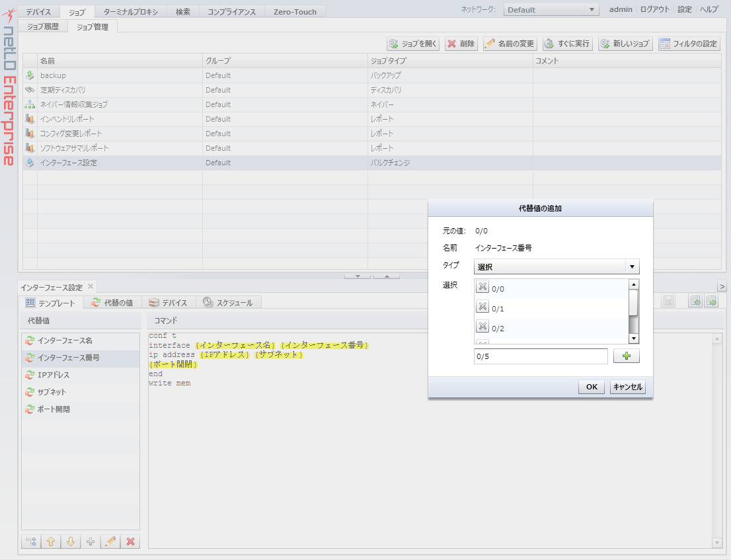
Task: Switch to the 検索 tab
Action: point(182,12)
